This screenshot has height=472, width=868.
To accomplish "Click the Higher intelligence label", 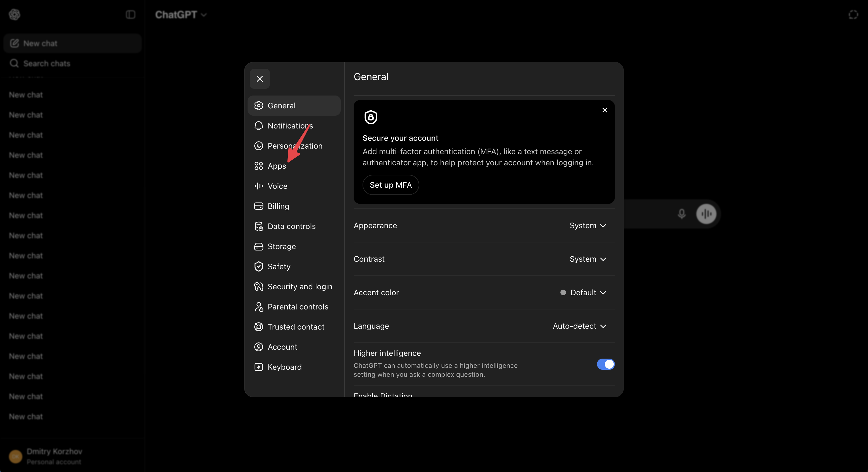I will click(387, 353).
